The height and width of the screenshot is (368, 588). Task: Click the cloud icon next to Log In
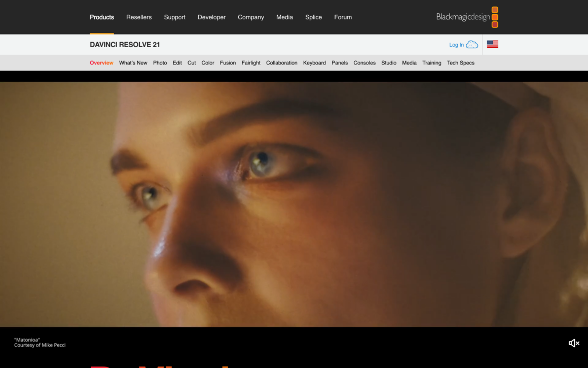click(x=471, y=44)
